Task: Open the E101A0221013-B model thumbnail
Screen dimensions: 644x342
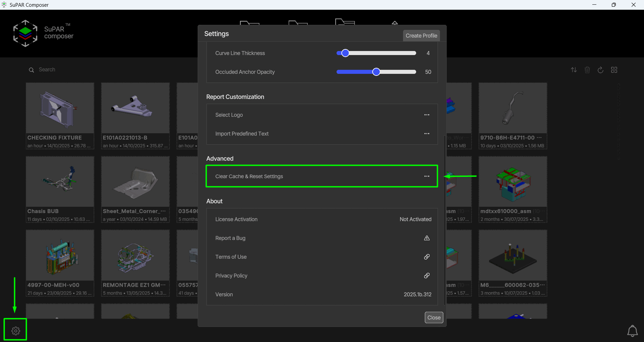Action: pos(136,108)
